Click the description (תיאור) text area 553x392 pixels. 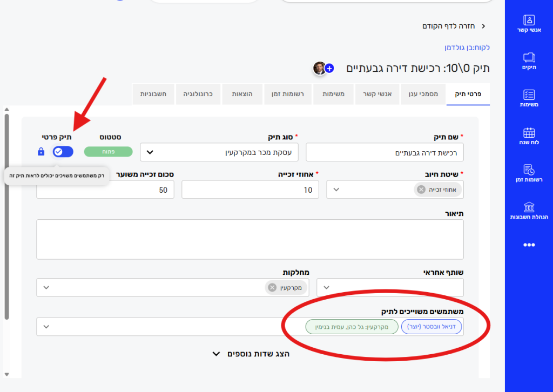click(250, 239)
